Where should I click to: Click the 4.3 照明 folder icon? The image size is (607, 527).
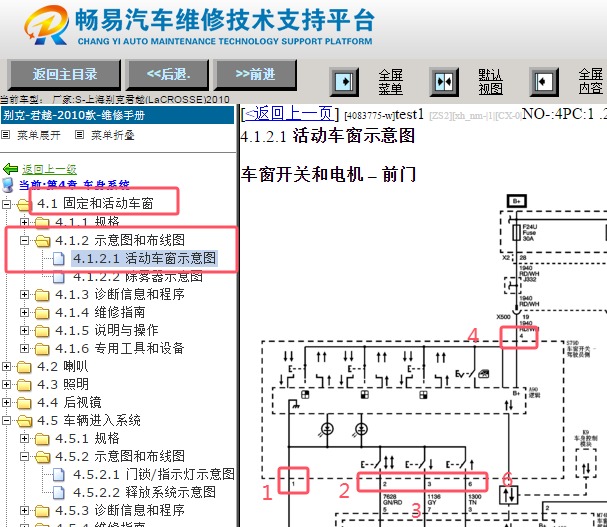click(x=24, y=385)
